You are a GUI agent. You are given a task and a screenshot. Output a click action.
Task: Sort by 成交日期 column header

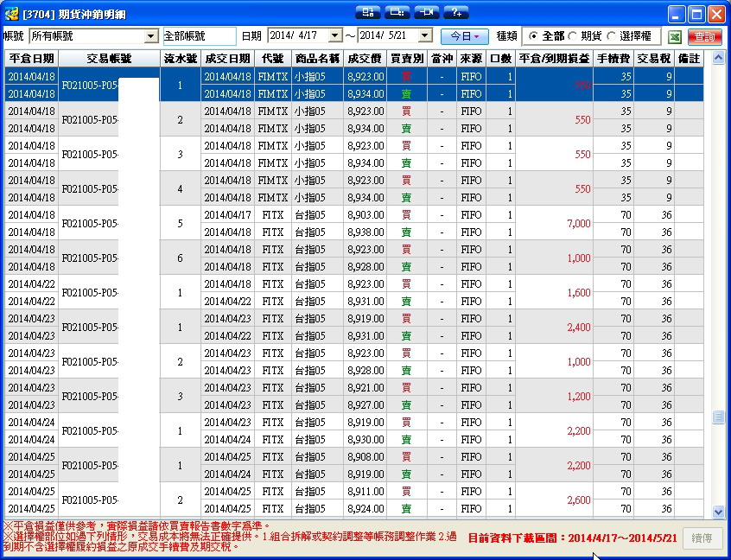pyautogui.click(x=227, y=59)
